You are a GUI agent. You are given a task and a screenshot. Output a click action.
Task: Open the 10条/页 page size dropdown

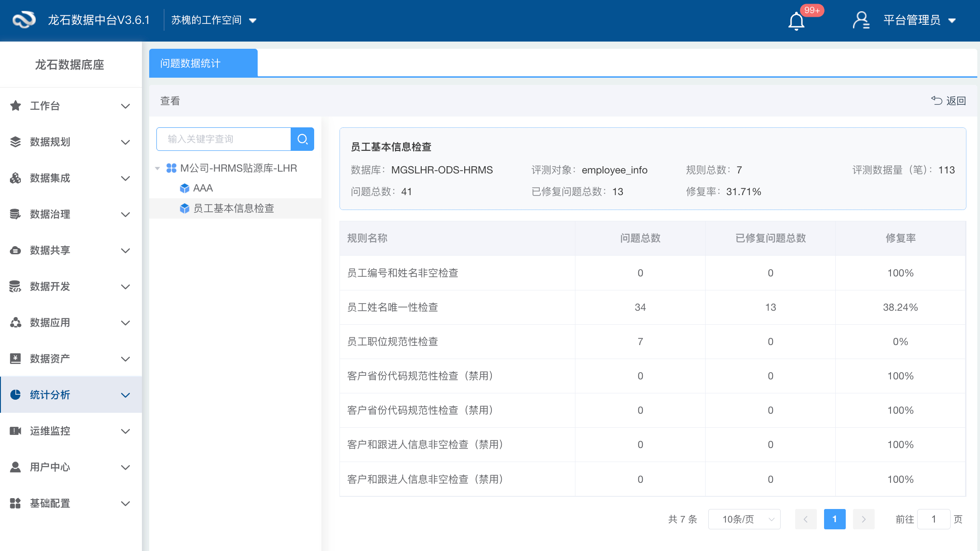744,519
